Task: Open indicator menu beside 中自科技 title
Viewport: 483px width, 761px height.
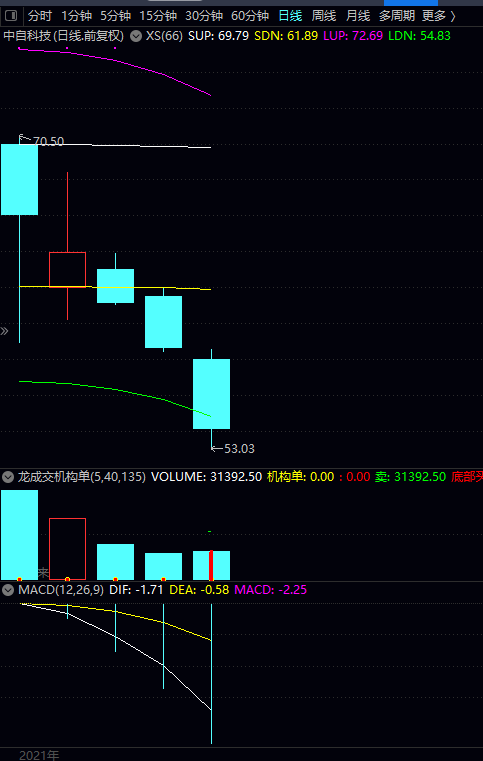Action: pyautogui.click(x=136, y=36)
